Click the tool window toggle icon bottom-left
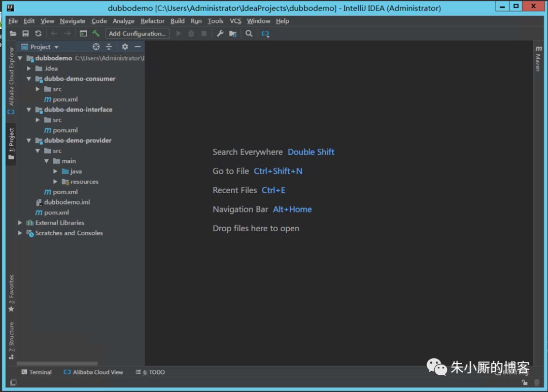The width and height of the screenshot is (548, 392). [13, 382]
